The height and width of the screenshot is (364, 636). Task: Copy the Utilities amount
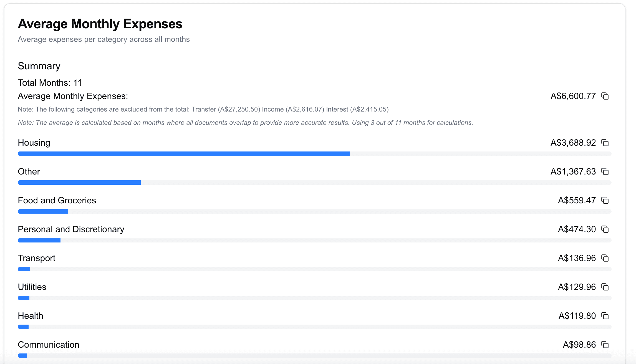pos(605,287)
